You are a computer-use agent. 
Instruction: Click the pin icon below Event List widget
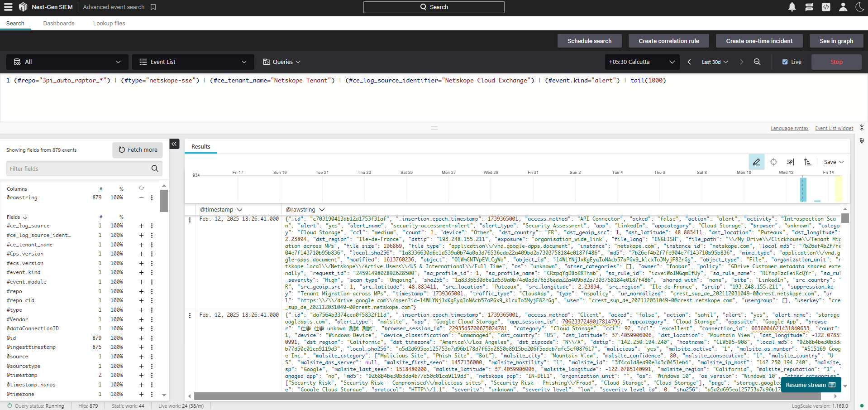point(862,141)
